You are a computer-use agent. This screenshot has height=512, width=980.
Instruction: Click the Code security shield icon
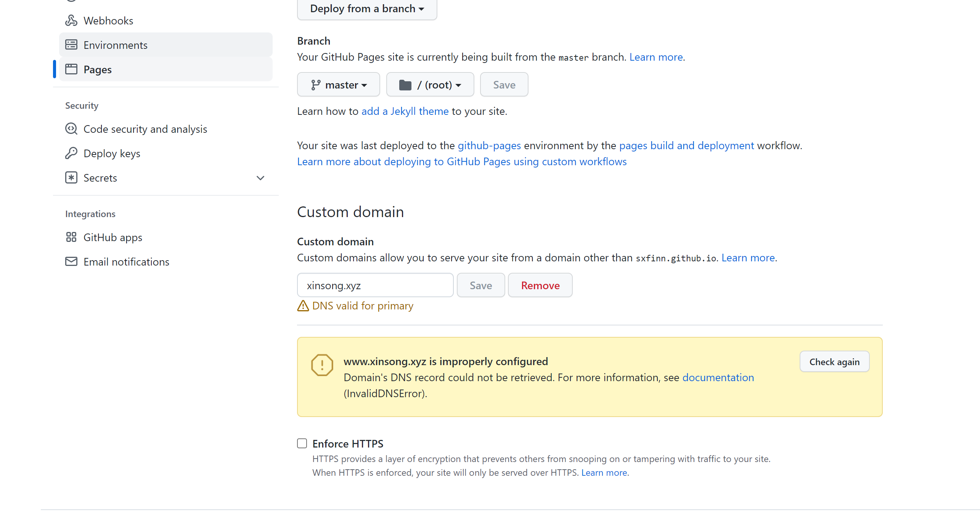point(71,129)
